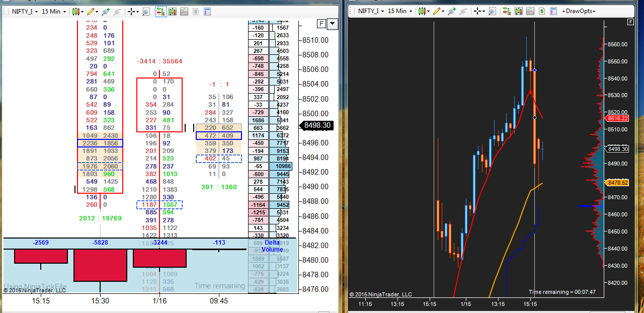
Task: Click the 8498.30 price marker on right chart
Action: 618,148
